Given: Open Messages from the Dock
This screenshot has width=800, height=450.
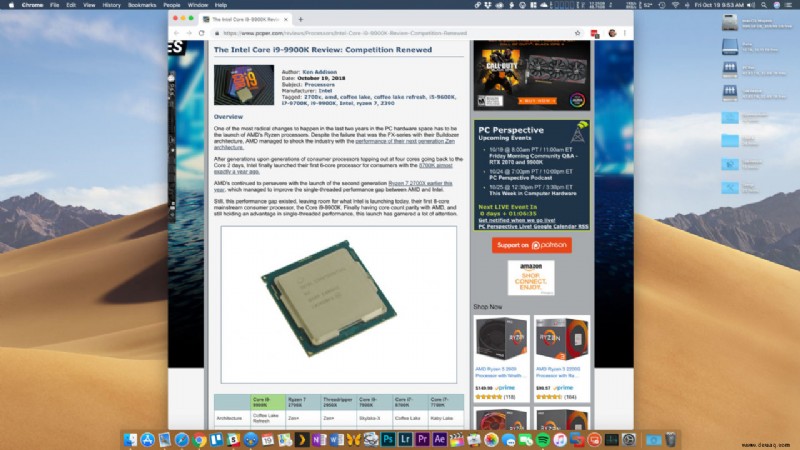Looking at the screenshot, I should (x=508, y=440).
